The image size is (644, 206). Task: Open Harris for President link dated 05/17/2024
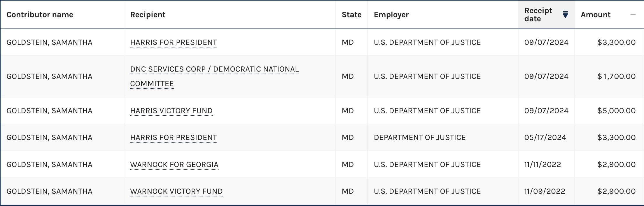pyautogui.click(x=173, y=138)
